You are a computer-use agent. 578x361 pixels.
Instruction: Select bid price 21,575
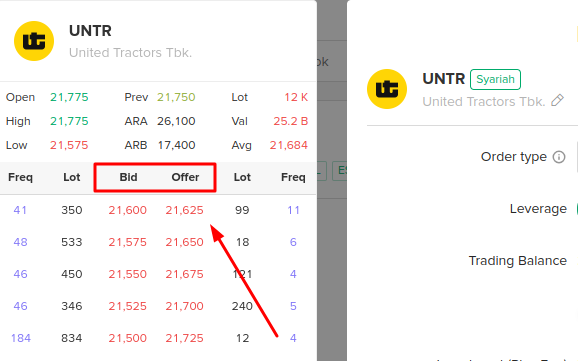click(128, 242)
